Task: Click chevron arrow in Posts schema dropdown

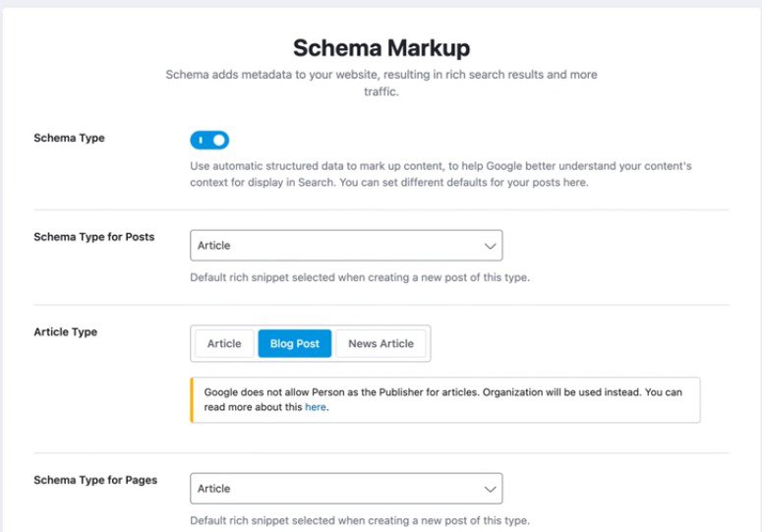Action: coord(490,246)
